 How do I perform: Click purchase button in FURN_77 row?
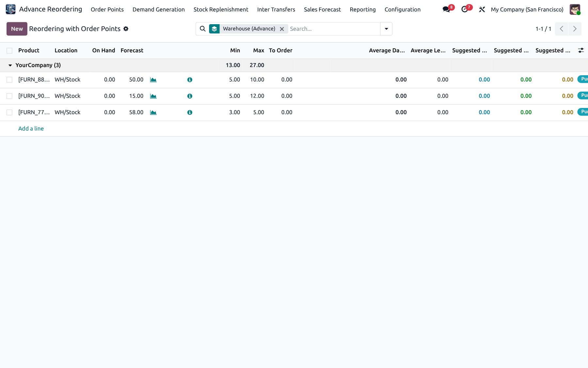click(x=583, y=112)
